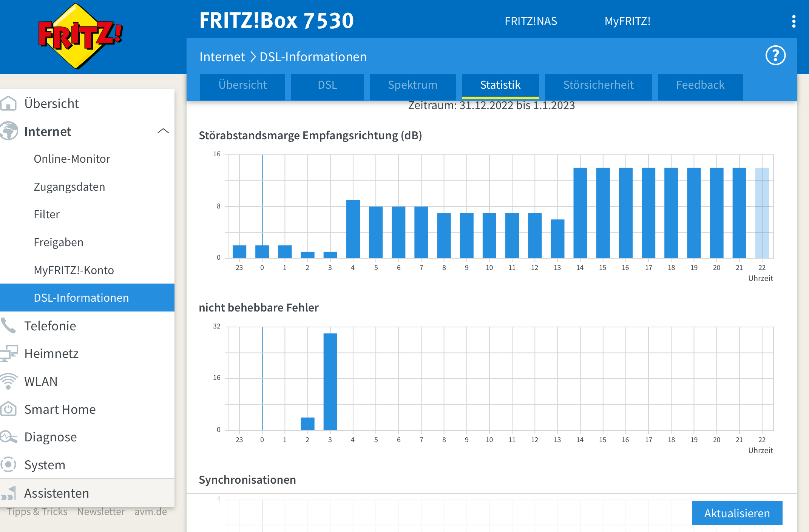
Task: Open the help question mark icon
Action: point(775,56)
